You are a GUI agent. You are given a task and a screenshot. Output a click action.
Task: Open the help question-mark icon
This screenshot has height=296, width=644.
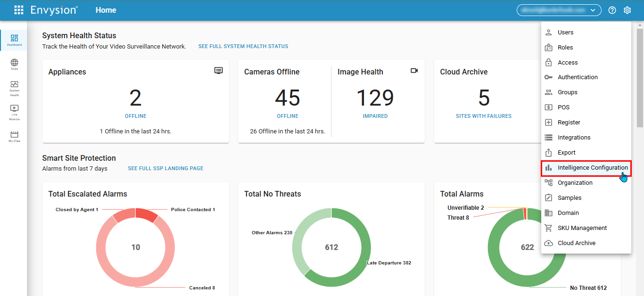pyautogui.click(x=612, y=10)
